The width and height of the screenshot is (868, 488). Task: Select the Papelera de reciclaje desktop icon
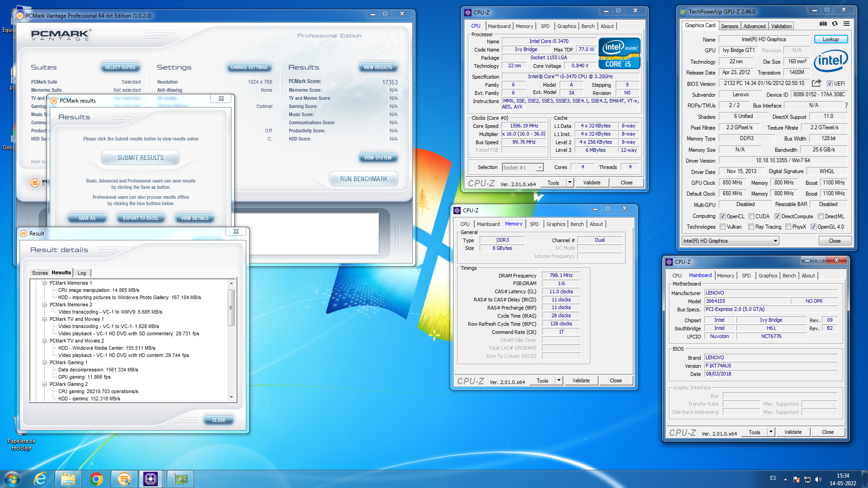point(21,434)
